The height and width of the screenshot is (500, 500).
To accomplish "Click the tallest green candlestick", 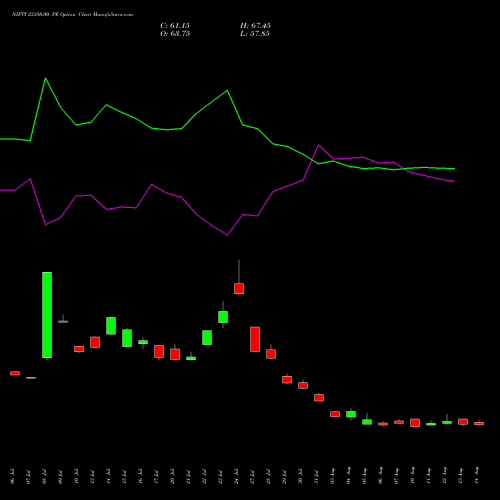I will pos(47,315).
